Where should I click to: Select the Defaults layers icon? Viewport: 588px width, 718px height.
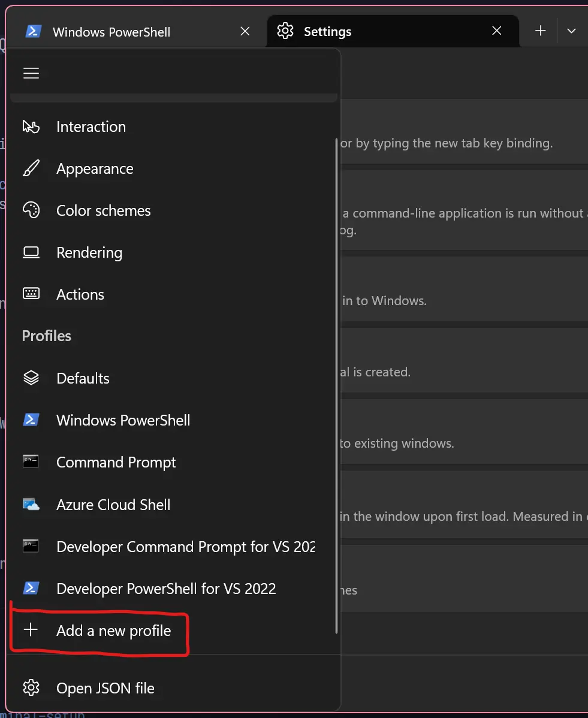pyautogui.click(x=31, y=378)
